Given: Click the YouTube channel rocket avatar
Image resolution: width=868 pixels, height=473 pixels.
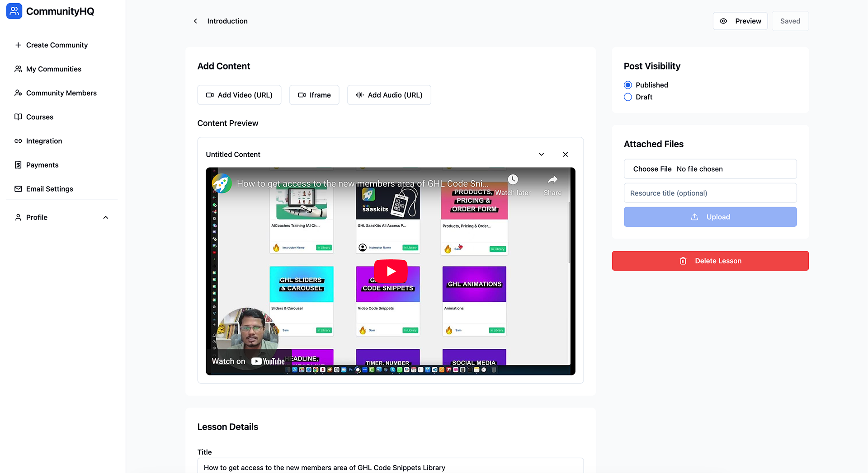Looking at the screenshot, I should (222, 183).
